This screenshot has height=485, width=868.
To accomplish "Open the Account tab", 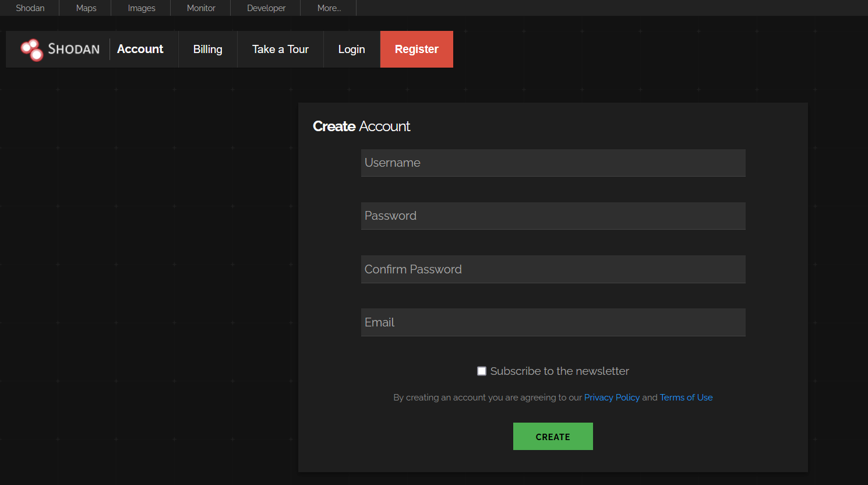I will coord(140,50).
